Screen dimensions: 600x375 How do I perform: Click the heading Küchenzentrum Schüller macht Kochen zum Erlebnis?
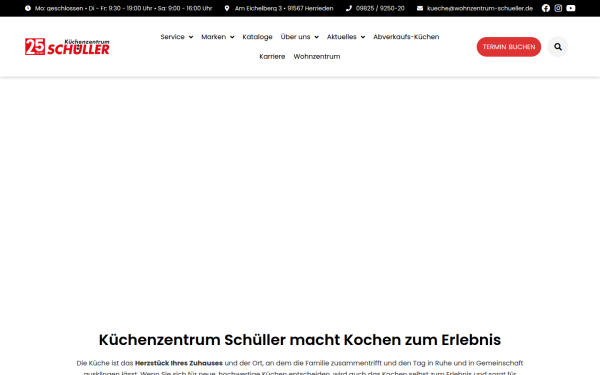[x=300, y=339]
